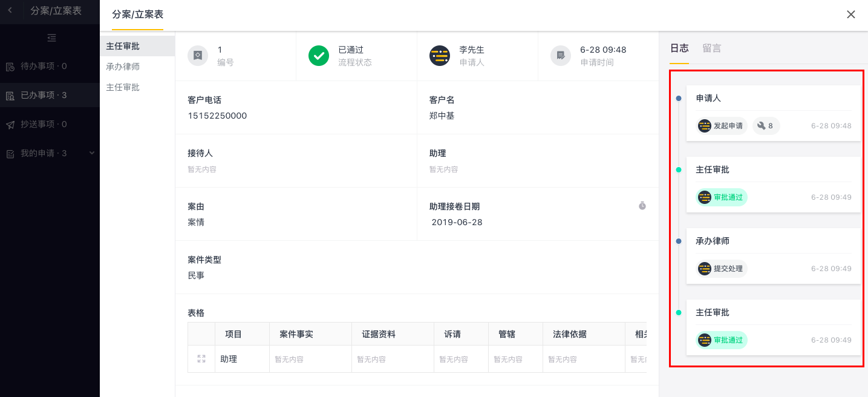Click the 编号 bookmark icon
This screenshot has height=397, width=868.
[197, 56]
